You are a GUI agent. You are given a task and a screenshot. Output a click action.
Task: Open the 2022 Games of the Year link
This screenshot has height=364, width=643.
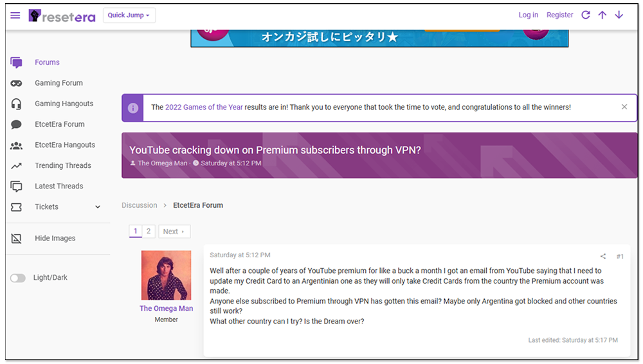point(204,107)
